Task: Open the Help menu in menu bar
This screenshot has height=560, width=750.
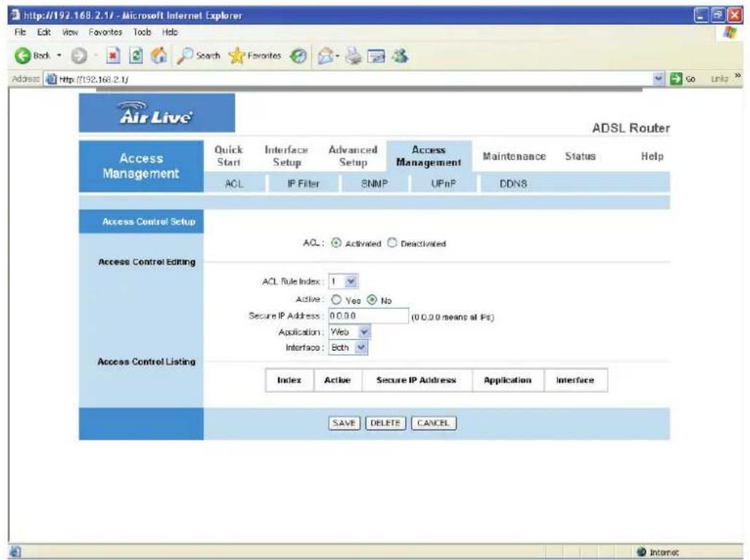Action: [x=170, y=32]
